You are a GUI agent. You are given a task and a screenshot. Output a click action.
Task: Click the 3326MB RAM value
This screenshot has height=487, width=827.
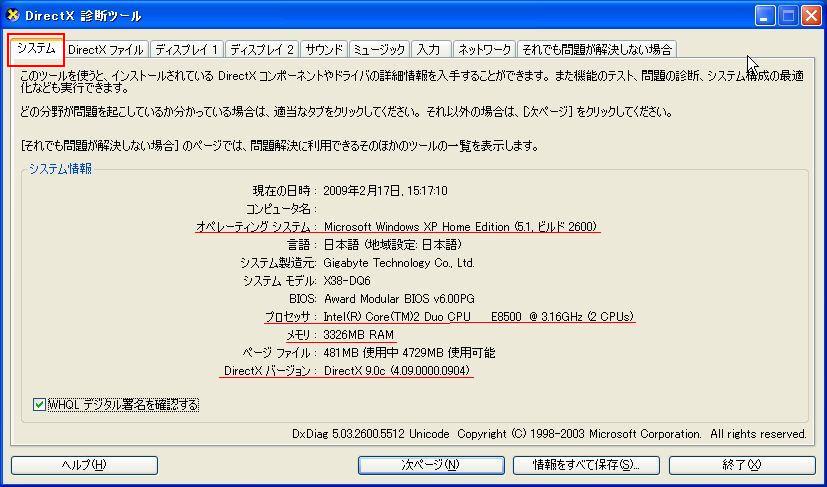[359, 335]
